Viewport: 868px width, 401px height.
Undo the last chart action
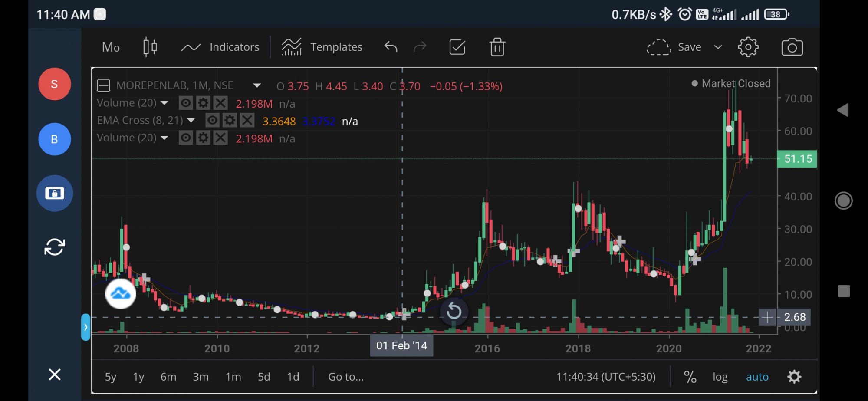coord(391,47)
